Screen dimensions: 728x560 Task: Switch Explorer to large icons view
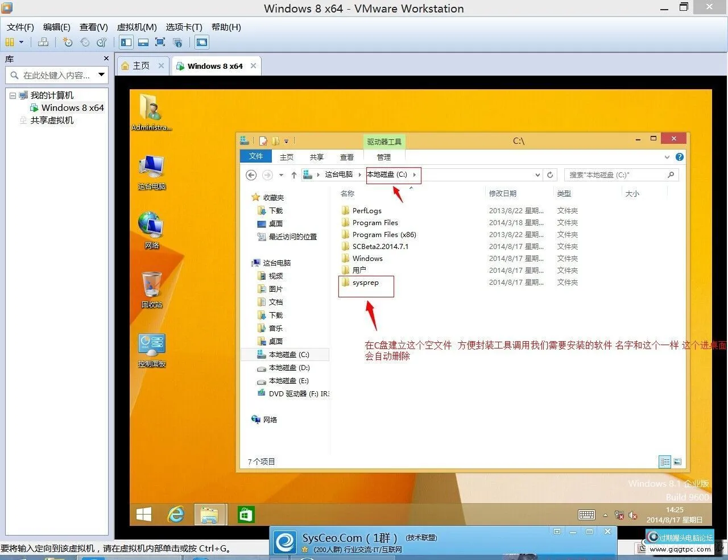pos(677,462)
